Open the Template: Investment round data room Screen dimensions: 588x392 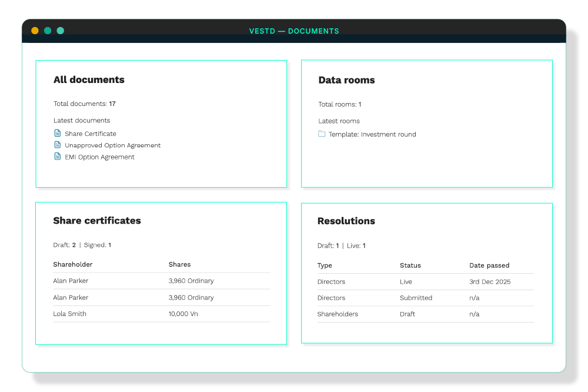point(372,134)
